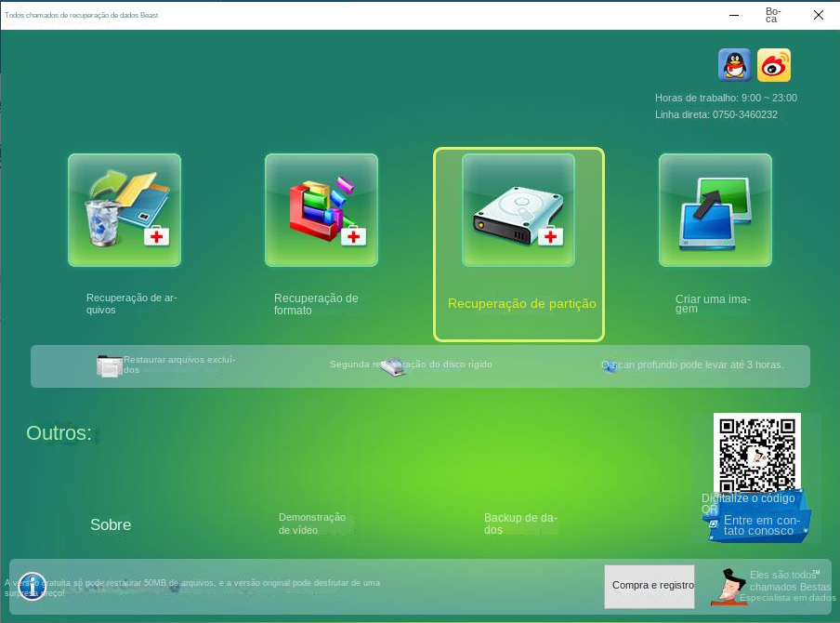The width and height of the screenshot is (840, 623).
Task: Click the scan profundo magnifier icon
Action: tap(610, 365)
